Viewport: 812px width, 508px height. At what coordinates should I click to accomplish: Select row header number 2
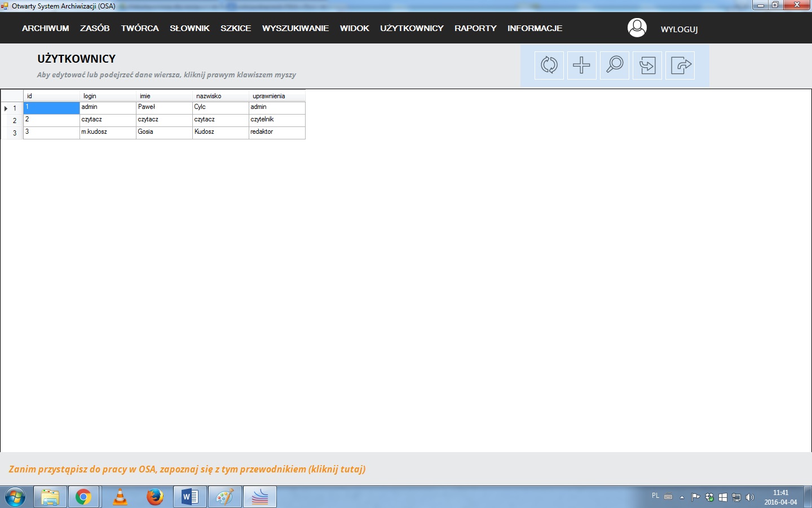pos(12,120)
